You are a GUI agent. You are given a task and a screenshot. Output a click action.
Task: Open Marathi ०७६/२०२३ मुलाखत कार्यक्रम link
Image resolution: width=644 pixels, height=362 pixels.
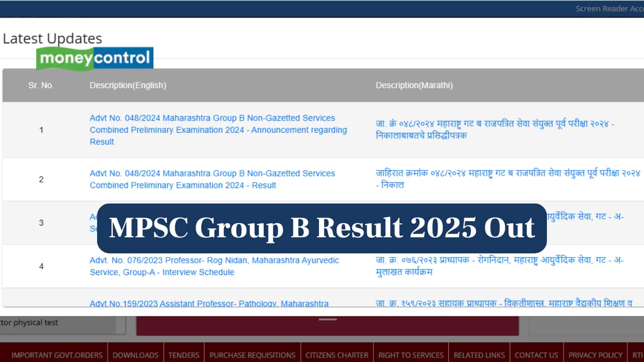(x=500, y=266)
